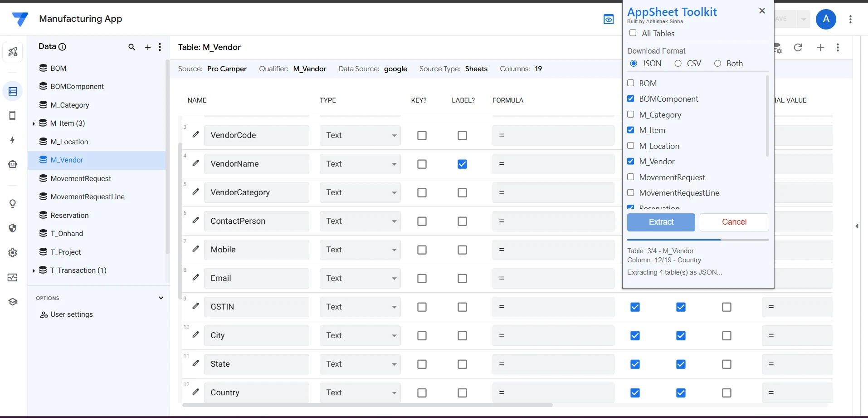Check M_Location in Toolkit list

coord(631,146)
